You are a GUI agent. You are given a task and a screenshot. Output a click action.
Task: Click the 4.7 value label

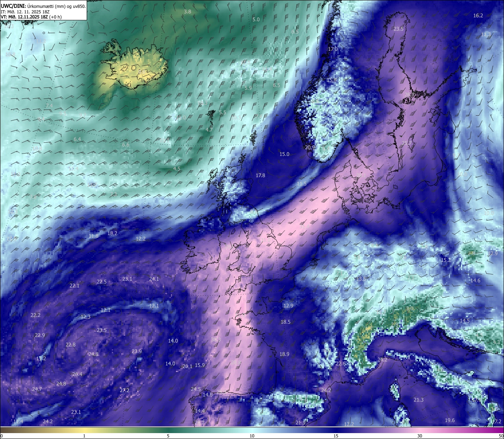click(x=209, y=130)
